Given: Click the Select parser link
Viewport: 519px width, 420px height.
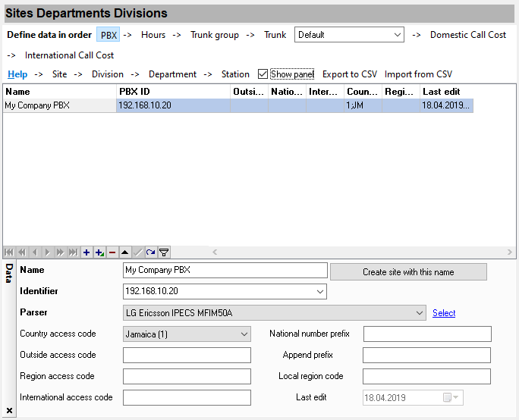Looking at the screenshot, I should [x=444, y=313].
